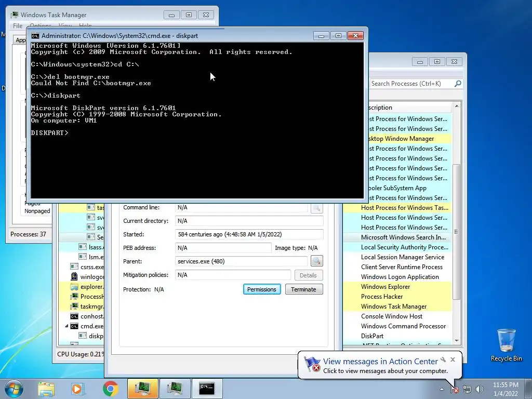The image size is (532, 399).
Task: Click the Description column header
Action: click(x=410, y=108)
